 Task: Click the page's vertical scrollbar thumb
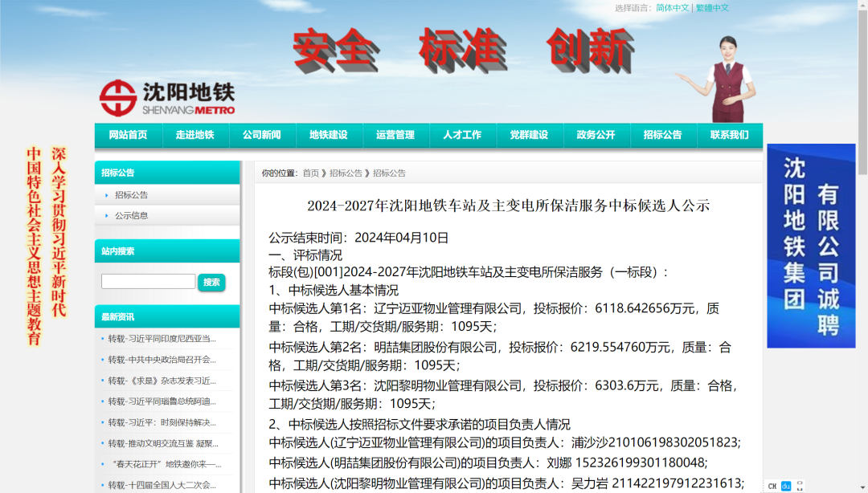[862, 92]
